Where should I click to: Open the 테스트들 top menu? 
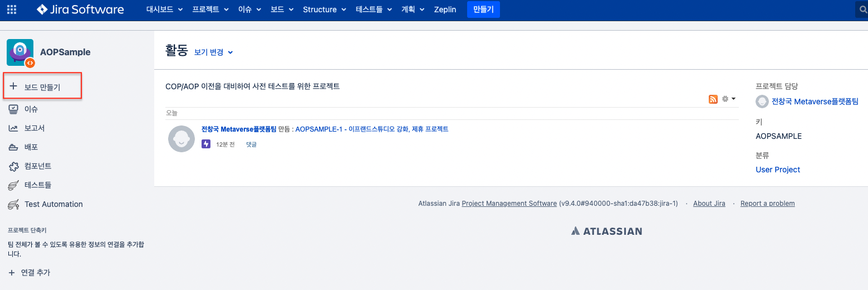[x=374, y=9]
